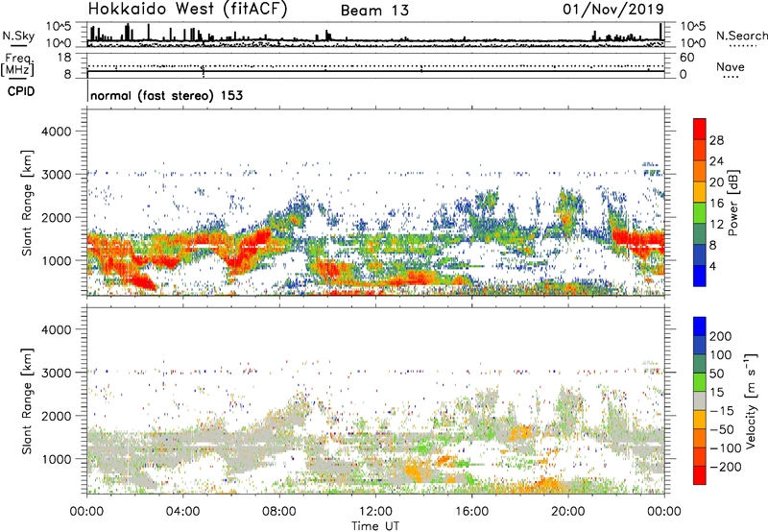Click the 'Hokkaido West (fitACF)' title
Viewport: 768px width, 532px height.
tap(187, 10)
